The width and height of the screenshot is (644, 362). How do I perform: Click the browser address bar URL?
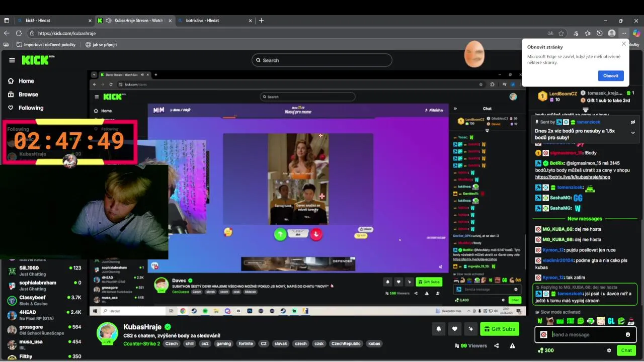(x=67, y=33)
